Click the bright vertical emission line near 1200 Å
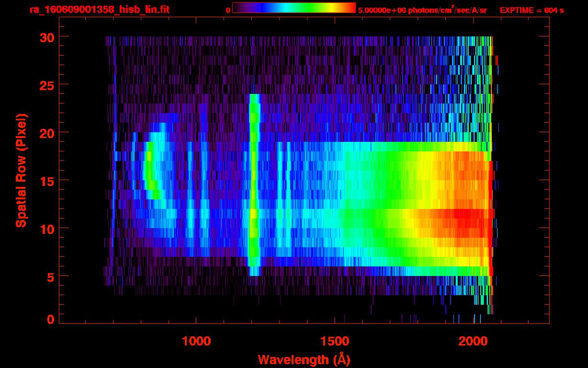This screenshot has height=368, width=588. (x=253, y=192)
